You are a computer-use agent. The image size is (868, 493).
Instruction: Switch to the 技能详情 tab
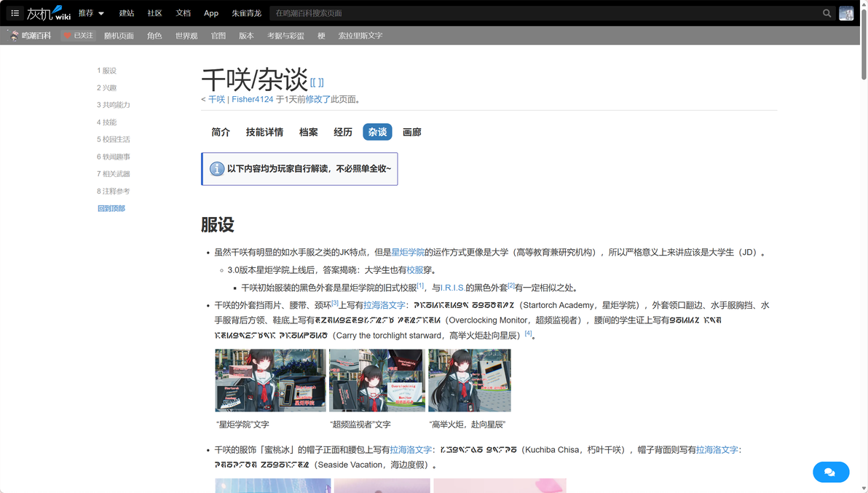click(x=264, y=133)
